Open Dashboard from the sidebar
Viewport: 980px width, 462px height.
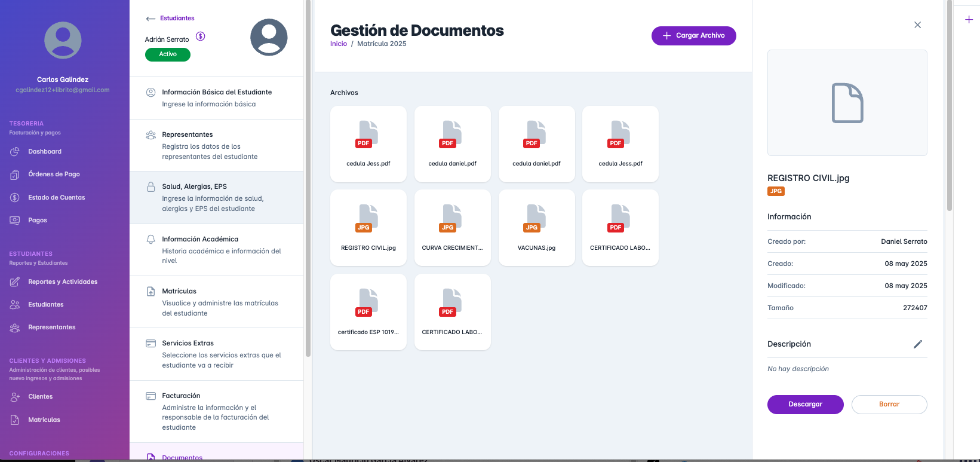[44, 152]
